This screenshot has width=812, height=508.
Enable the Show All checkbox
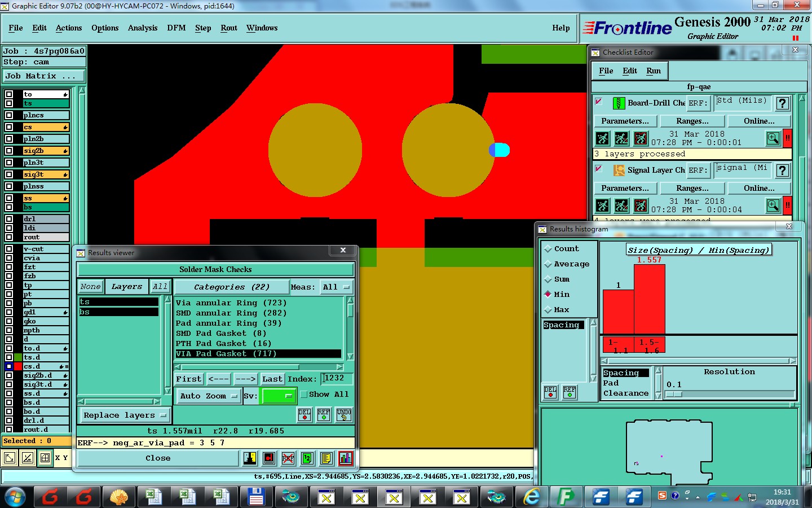click(304, 395)
